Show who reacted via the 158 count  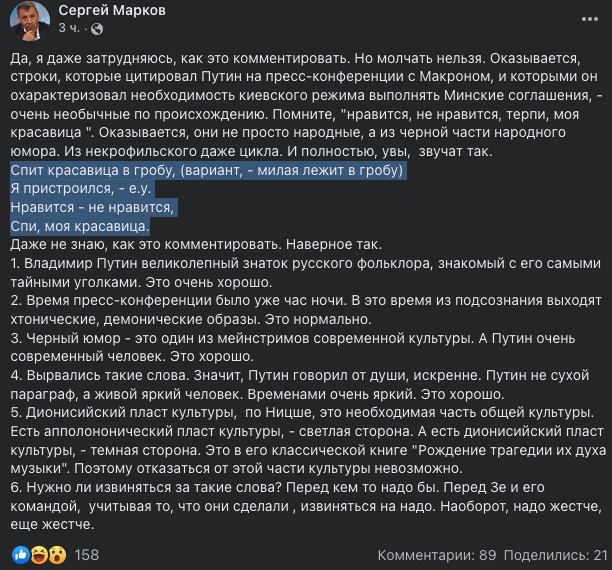86,555
